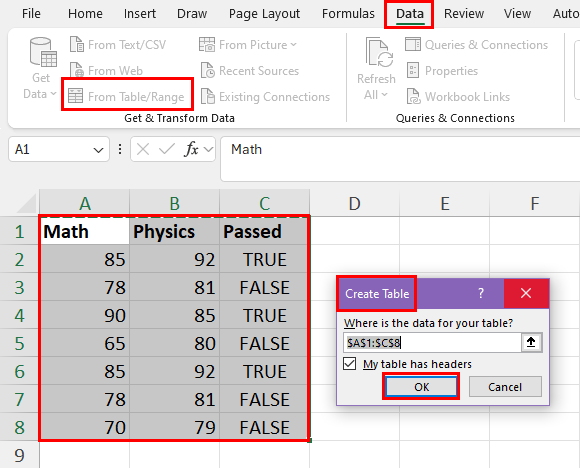Choose From Web data source

tap(106, 70)
